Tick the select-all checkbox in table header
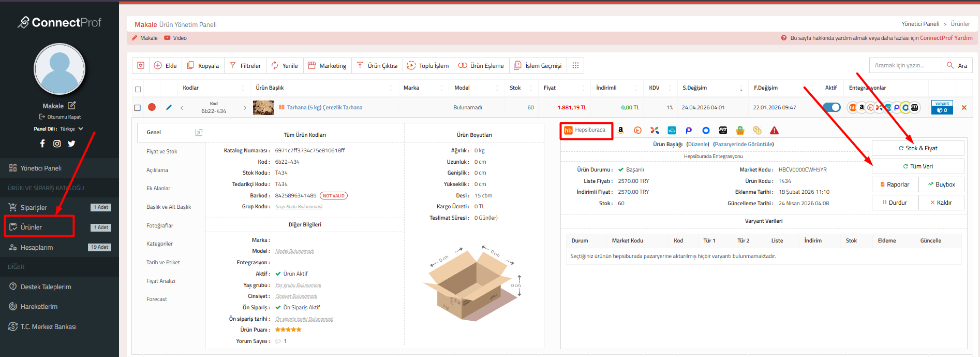Viewport: 980px width, 357px height. [x=138, y=89]
